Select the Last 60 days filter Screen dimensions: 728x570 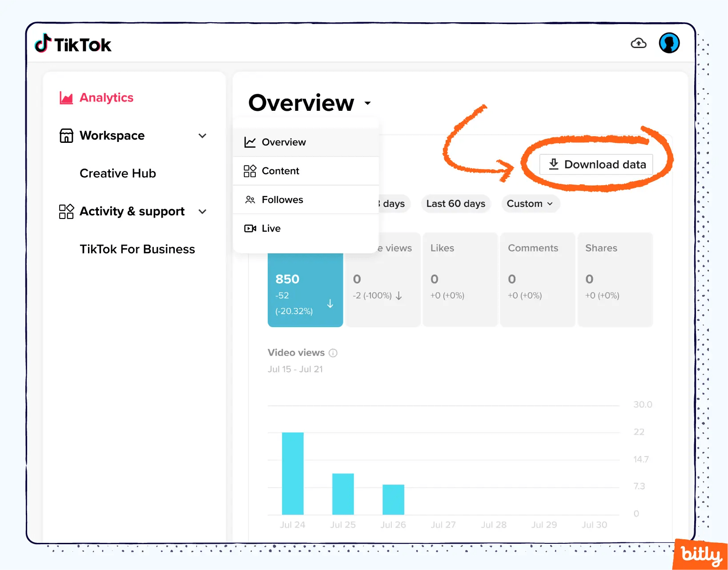pyautogui.click(x=455, y=203)
